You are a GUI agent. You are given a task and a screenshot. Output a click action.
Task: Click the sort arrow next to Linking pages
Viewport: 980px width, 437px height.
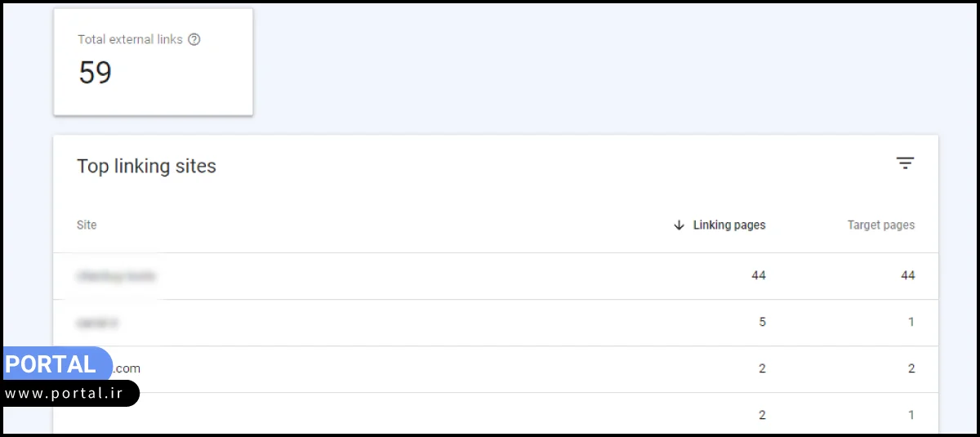(679, 225)
